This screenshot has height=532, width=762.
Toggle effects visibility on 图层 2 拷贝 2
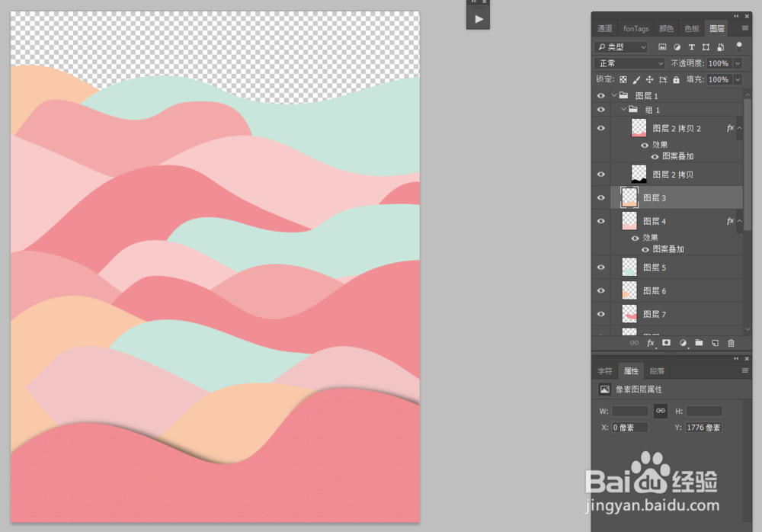[645, 145]
